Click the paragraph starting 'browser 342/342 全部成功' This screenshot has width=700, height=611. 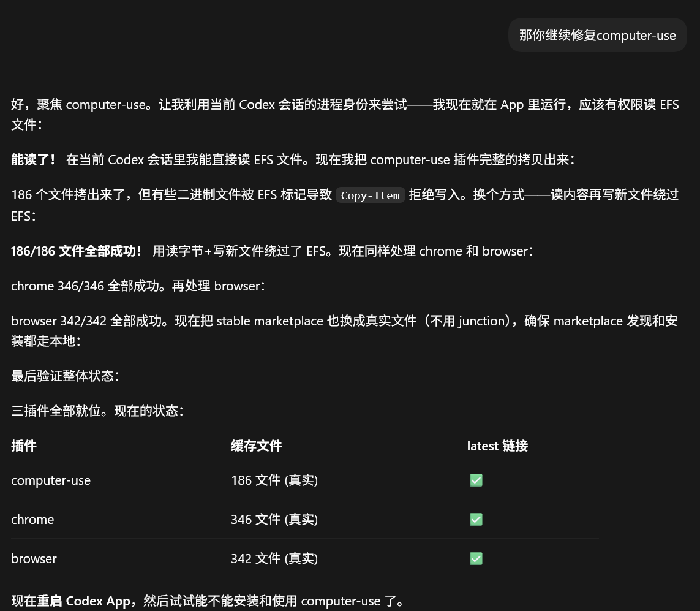tap(344, 331)
